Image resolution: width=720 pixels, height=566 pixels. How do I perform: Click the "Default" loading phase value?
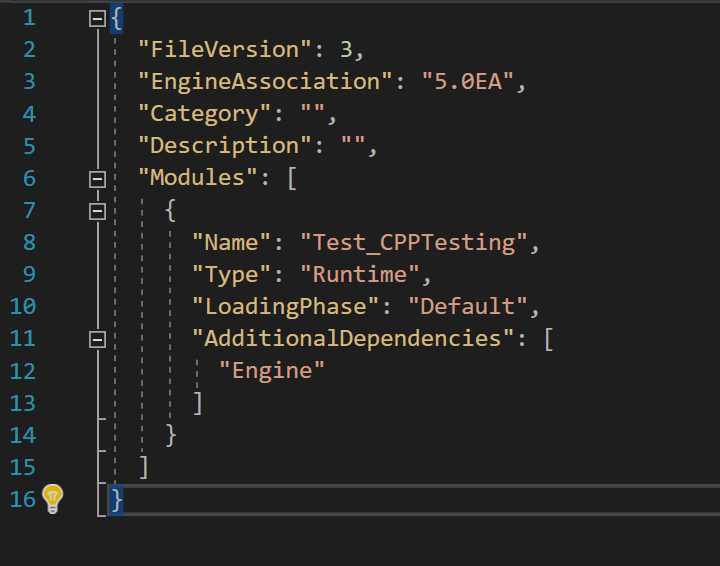pos(467,306)
